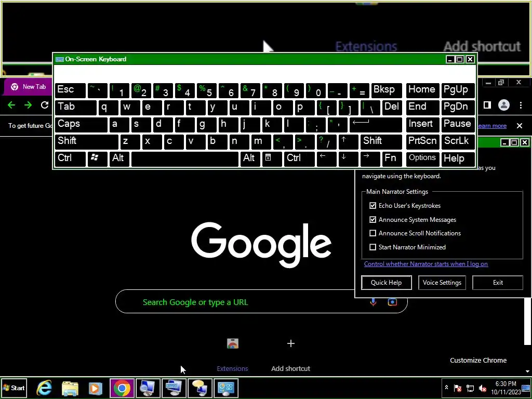Toggle ScrLk key on On-Screen Keyboard

pyautogui.click(x=458, y=142)
